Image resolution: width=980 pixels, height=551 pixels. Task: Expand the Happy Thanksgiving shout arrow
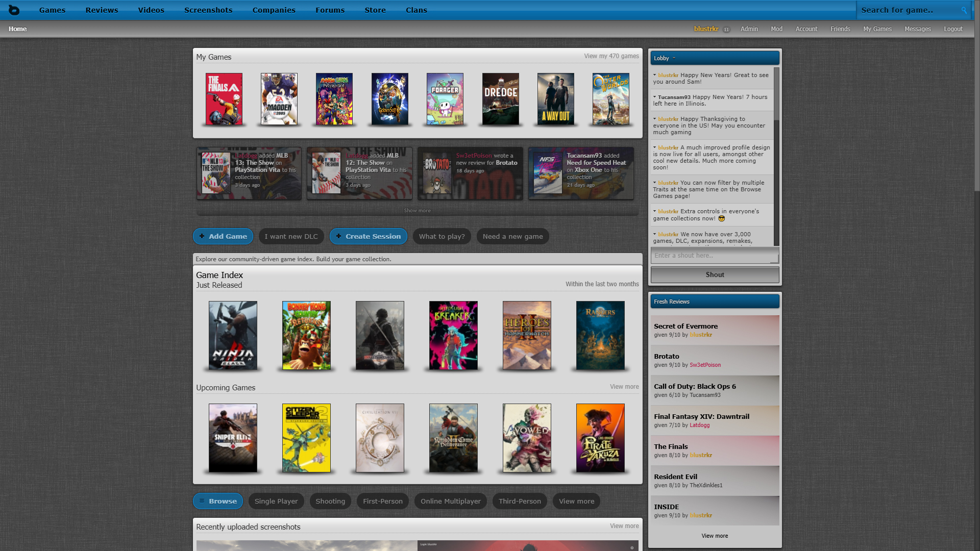pos(655,118)
